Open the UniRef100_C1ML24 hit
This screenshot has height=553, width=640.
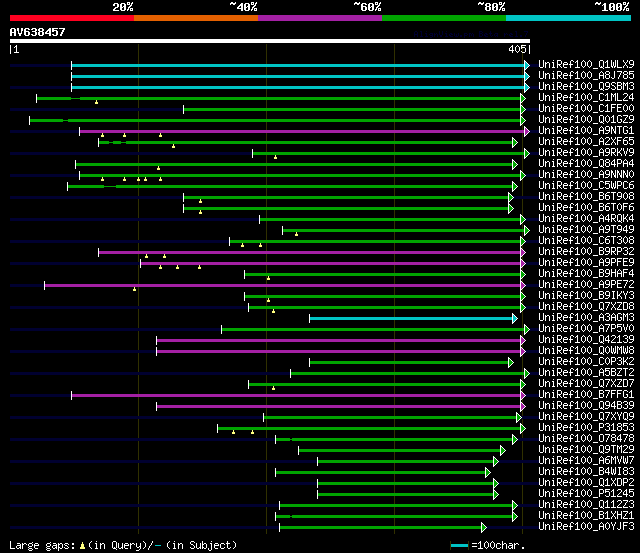pyautogui.click(x=586, y=98)
